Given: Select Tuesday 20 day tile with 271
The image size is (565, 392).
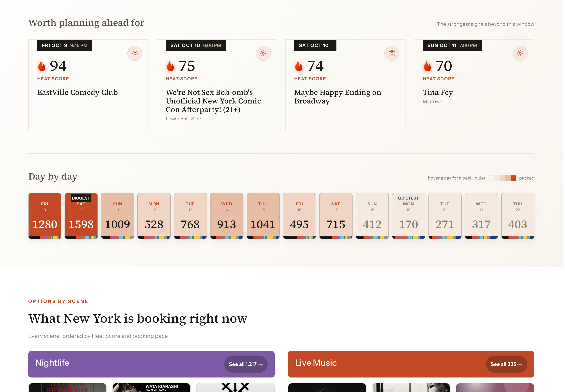Looking at the screenshot, I should coord(445,216).
